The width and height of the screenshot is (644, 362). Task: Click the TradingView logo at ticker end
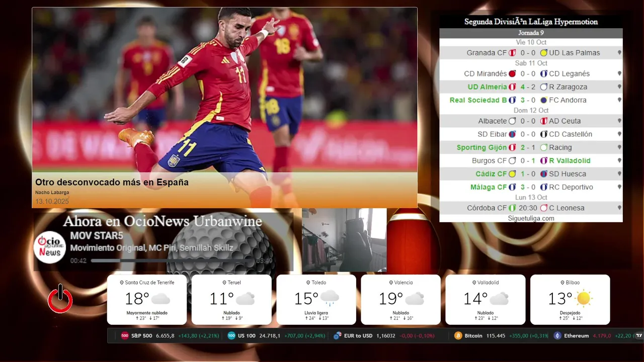pyautogui.click(x=639, y=336)
